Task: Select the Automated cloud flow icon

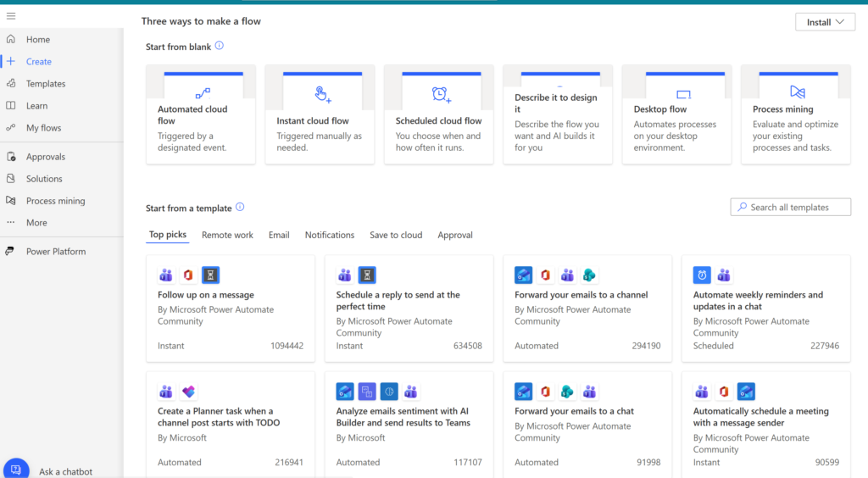Action: (203, 93)
